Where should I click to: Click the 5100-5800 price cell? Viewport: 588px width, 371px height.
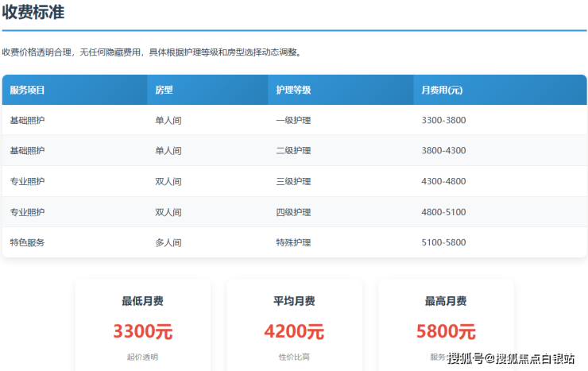[x=443, y=242]
